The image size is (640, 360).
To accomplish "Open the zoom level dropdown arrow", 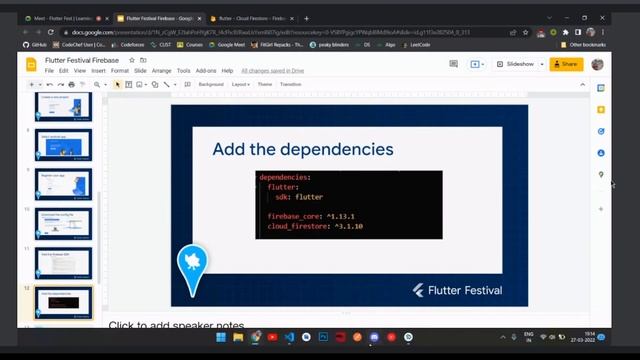I will pyautogui.click(x=105, y=84).
